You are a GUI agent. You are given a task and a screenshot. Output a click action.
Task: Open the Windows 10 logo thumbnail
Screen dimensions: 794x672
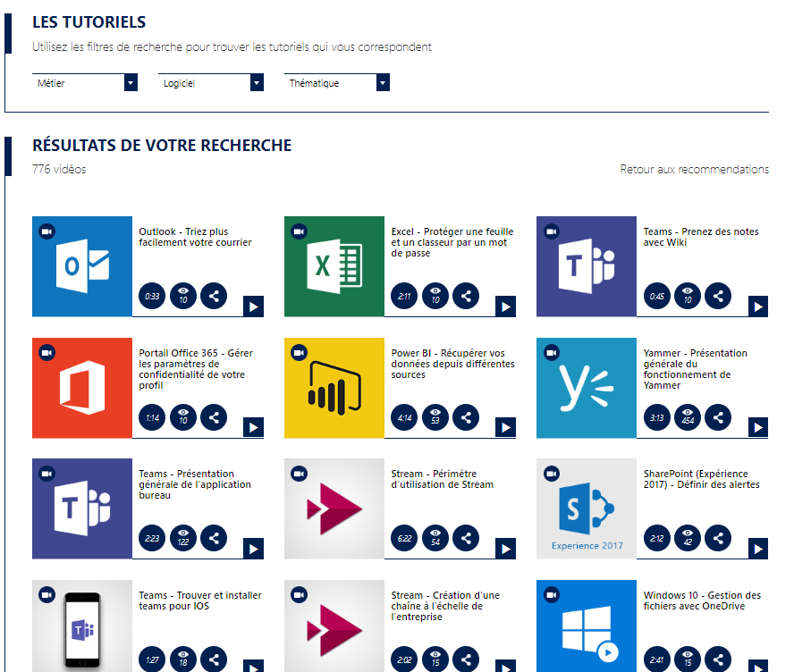587,626
